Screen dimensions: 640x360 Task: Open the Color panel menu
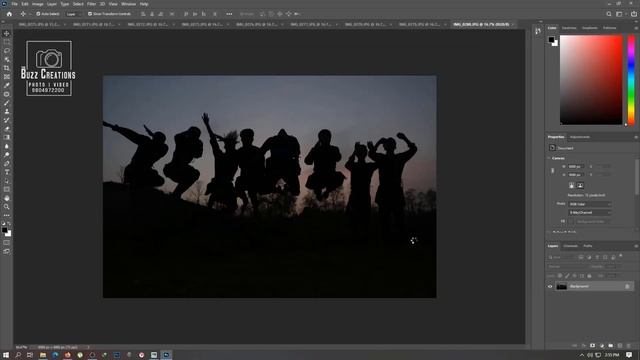coord(636,28)
